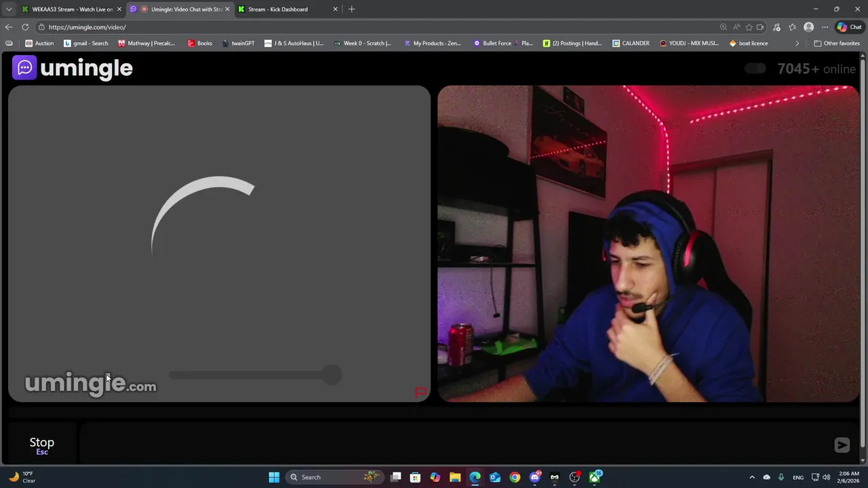Screen dimensions: 868x488
Task: Open the gmail - Search bookmark
Action: (86, 43)
